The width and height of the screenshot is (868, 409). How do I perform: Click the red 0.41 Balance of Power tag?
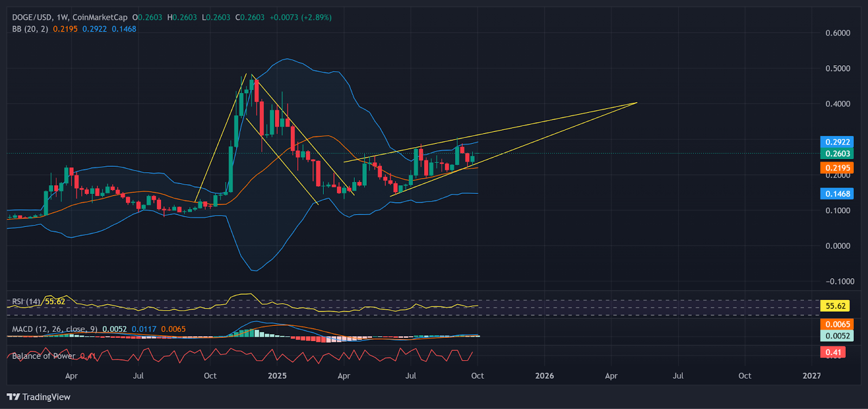point(833,353)
